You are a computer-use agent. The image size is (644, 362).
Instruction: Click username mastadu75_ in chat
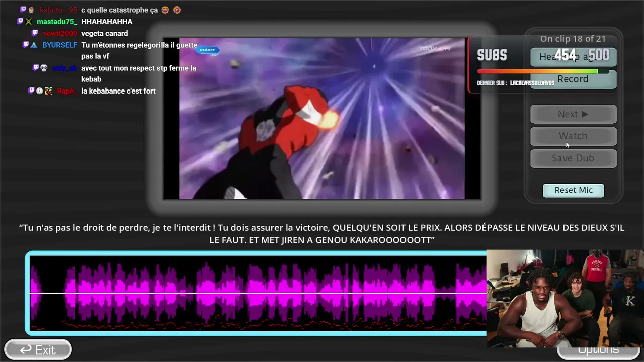(57, 22)
